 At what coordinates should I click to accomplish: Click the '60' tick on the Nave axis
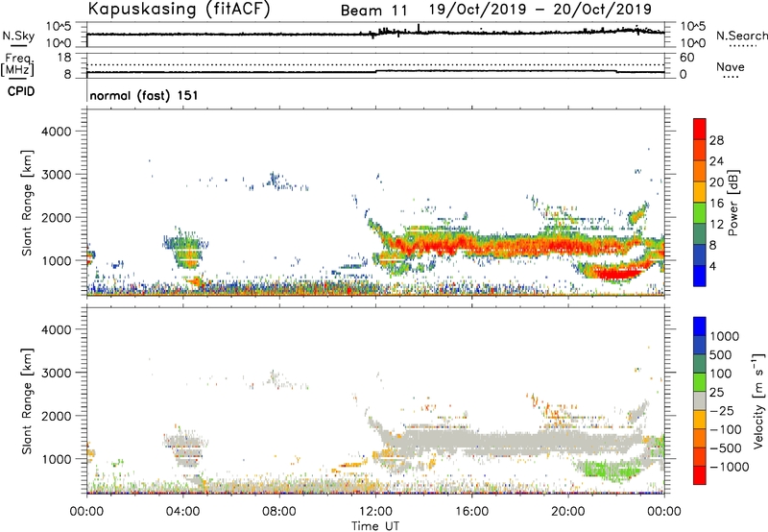[x=686, y=58]
